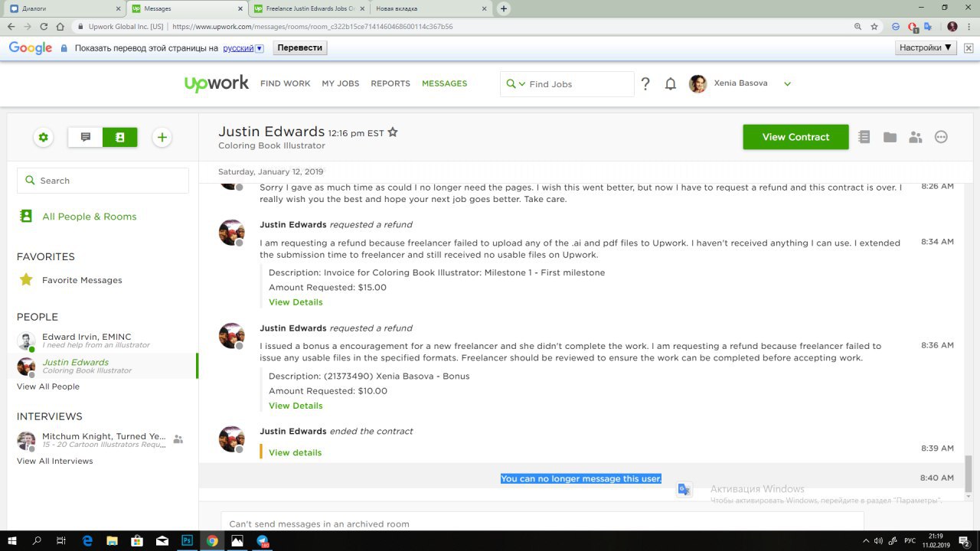
Task: Open the FIND WORK menu
Action: [286, 83]
